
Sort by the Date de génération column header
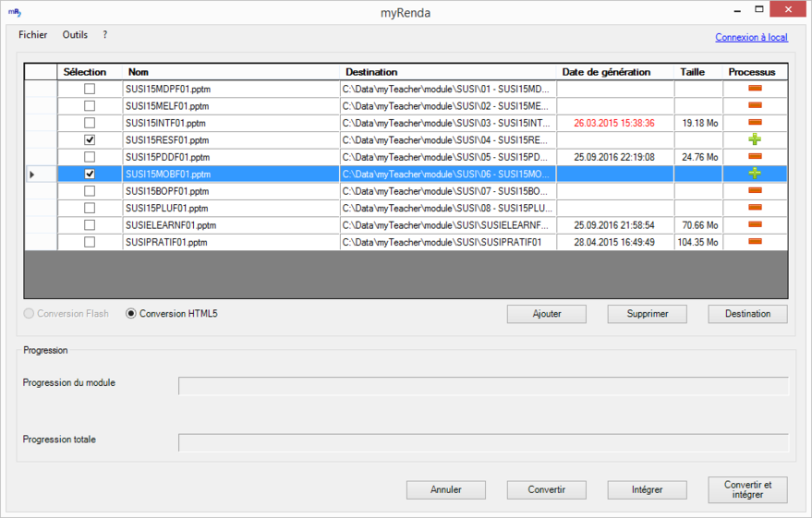606,72
